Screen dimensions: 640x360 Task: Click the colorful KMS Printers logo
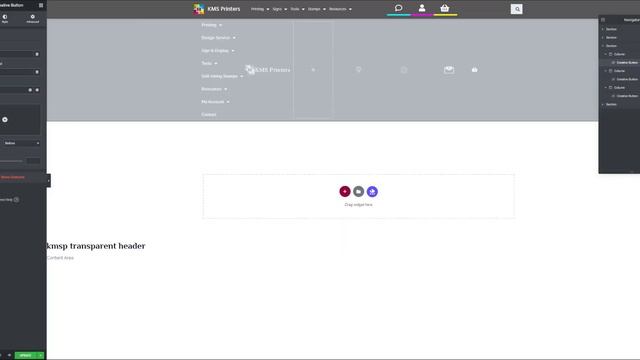click(199, 9)
